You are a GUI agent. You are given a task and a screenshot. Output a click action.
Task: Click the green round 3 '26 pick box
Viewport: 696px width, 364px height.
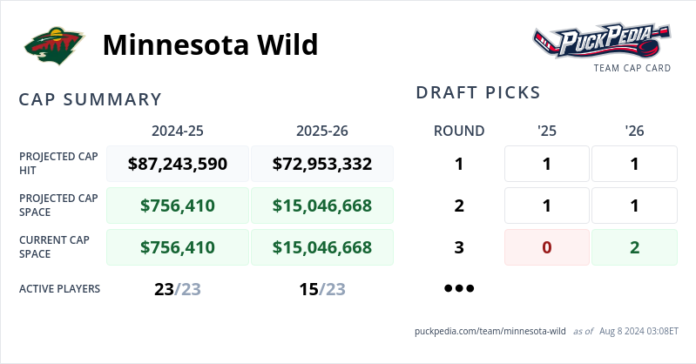click(x=635, y=247)
